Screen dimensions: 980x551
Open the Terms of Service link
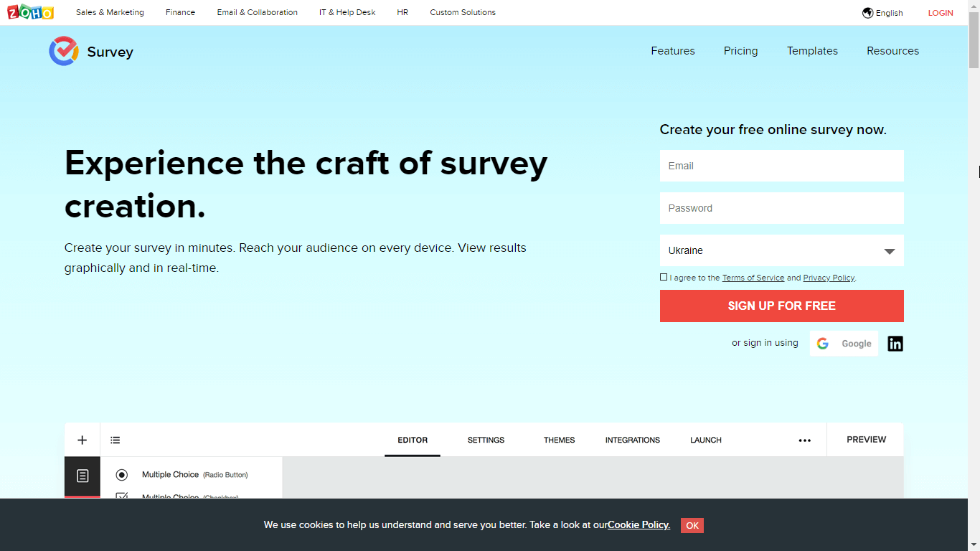coord(753,278)
